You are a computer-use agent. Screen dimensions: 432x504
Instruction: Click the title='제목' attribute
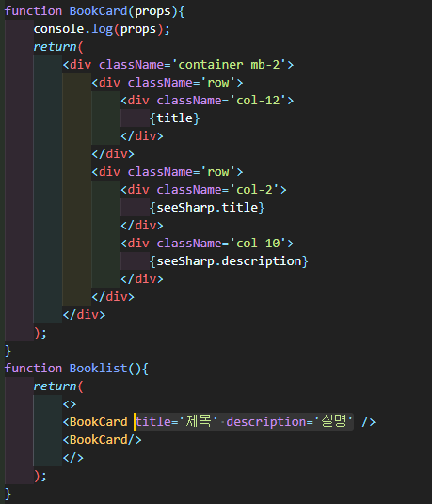(177, 421)
